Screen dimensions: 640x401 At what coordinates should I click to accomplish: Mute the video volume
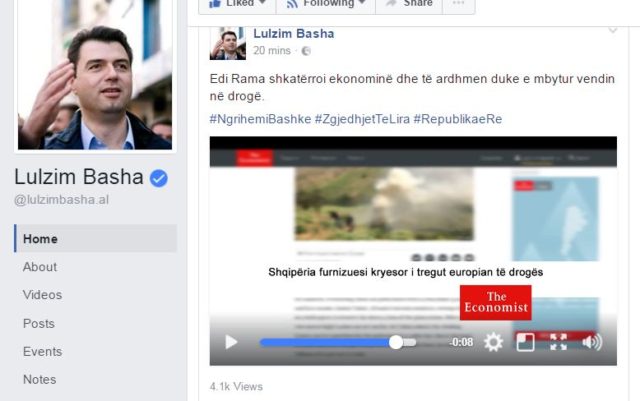tap(592, 342)
